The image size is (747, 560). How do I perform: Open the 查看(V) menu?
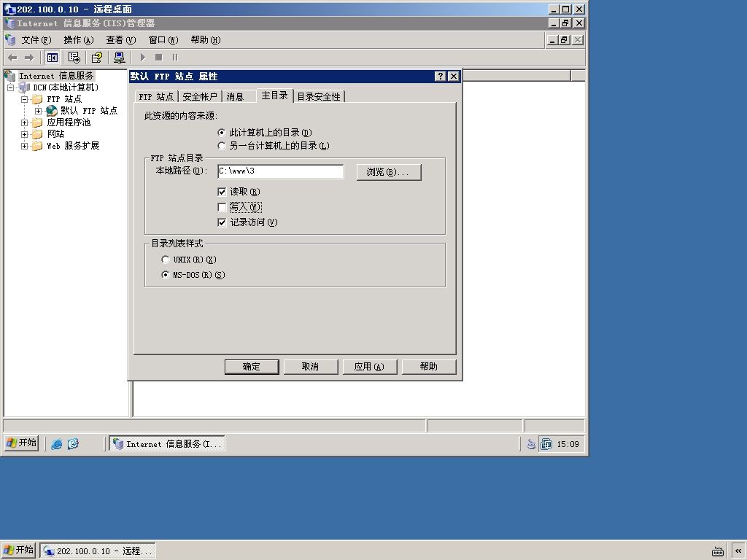point(121,40)
